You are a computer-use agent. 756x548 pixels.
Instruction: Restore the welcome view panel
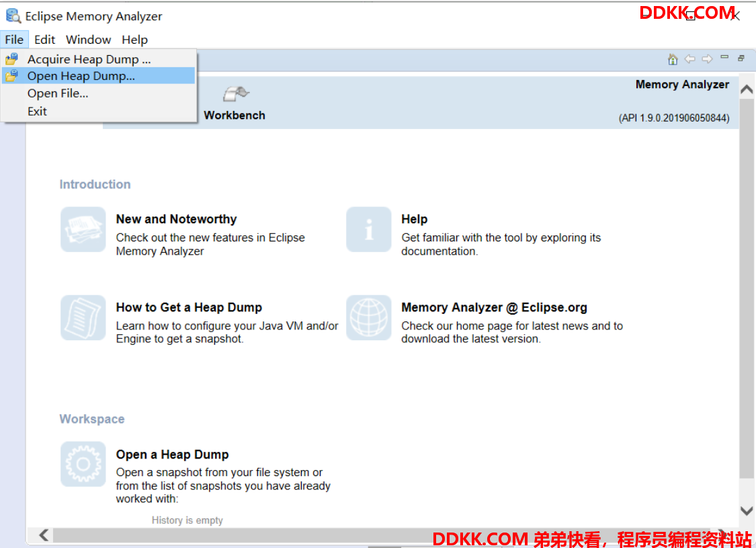[741, 58]
